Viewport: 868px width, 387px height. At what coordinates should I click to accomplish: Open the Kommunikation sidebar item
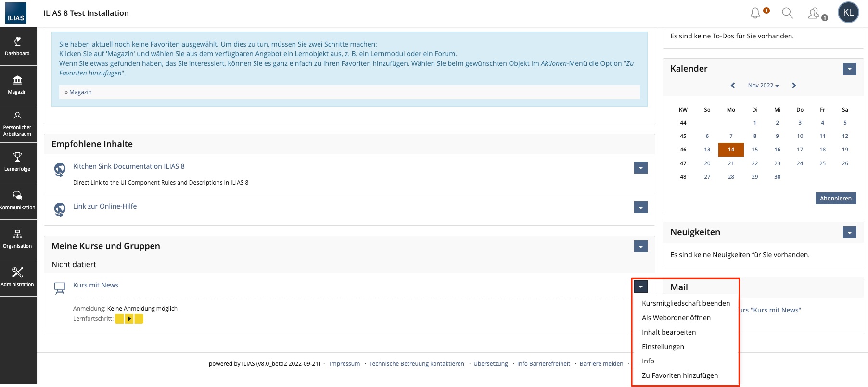[x=17, y=200]
